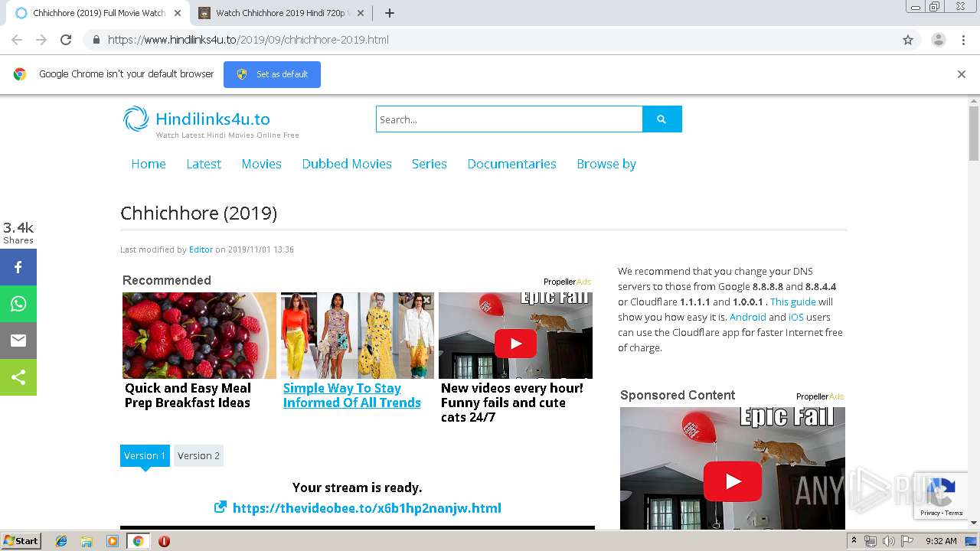Open the Latest menu item
This screenshot has width=980, height=551.
(x=204, y=164)
